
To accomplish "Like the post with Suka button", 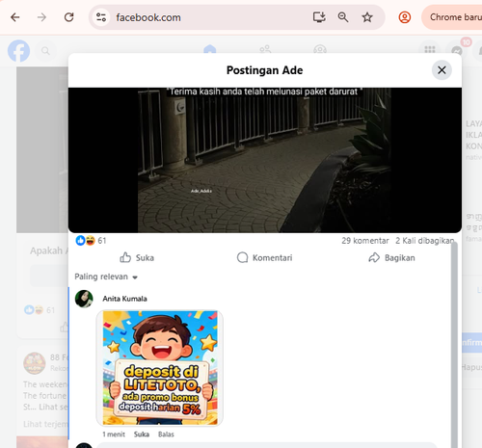I will coord(137,257).
